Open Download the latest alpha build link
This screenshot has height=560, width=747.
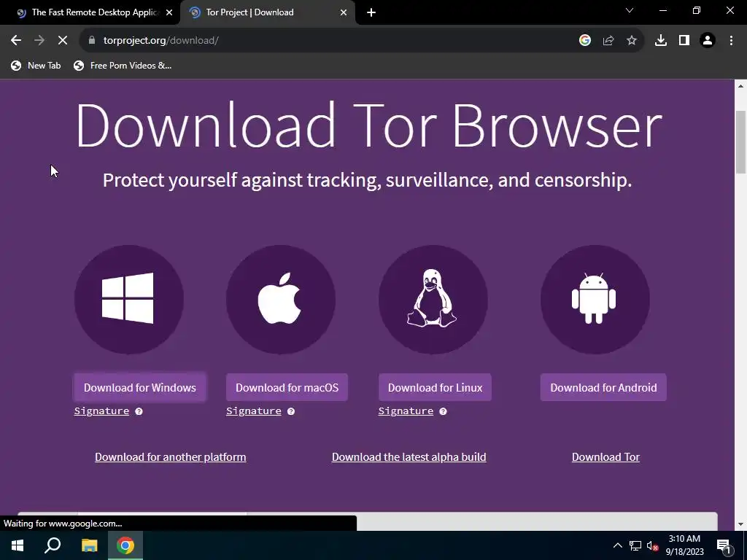pyautogui.click(x=409, y=457)
